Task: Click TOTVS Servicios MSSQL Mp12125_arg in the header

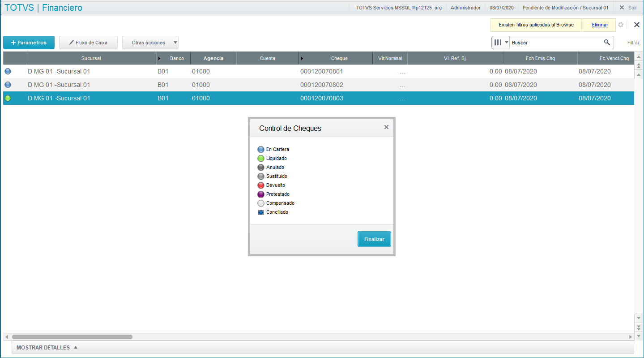Action: pyautogui.click(x=399, y=8)
